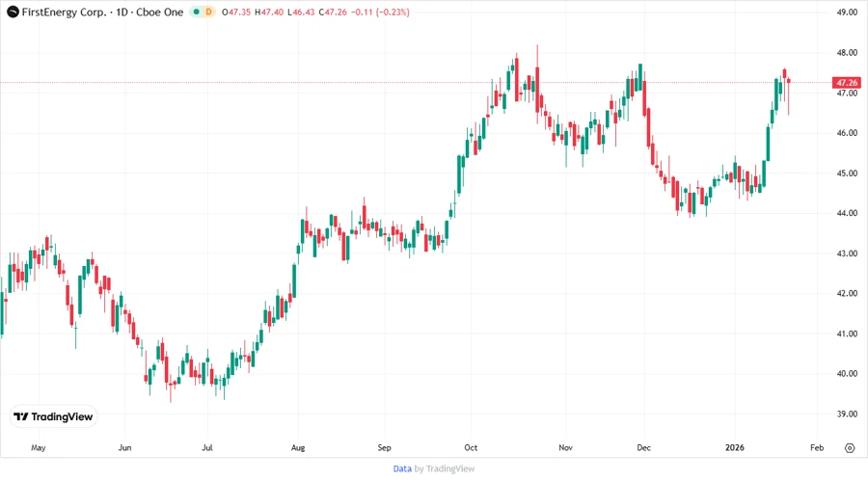Click the change value −0.11 (−0.23%)
The height and width of the screenshot is (480, 868).
tap(380, 12)
